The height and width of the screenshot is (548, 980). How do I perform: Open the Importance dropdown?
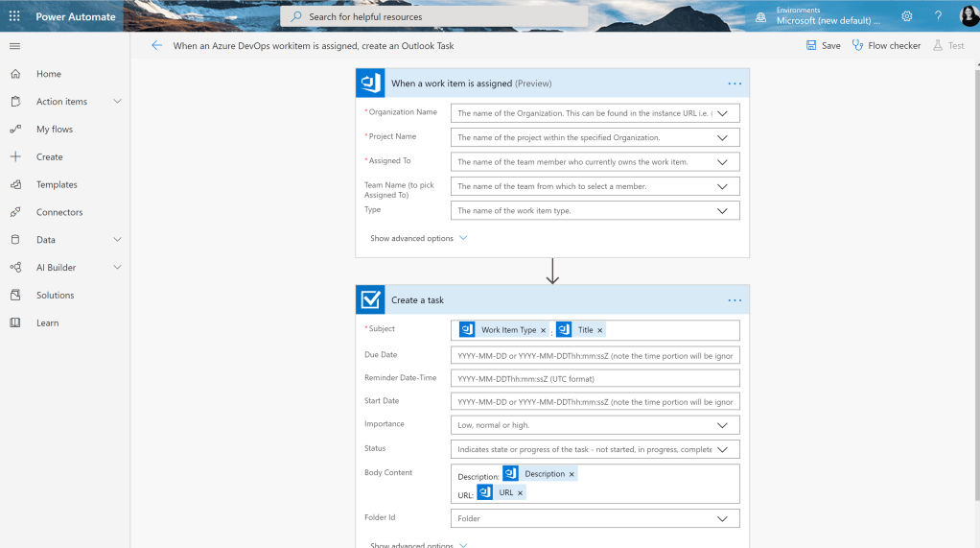pyautogui.click(x=723, y=425)
